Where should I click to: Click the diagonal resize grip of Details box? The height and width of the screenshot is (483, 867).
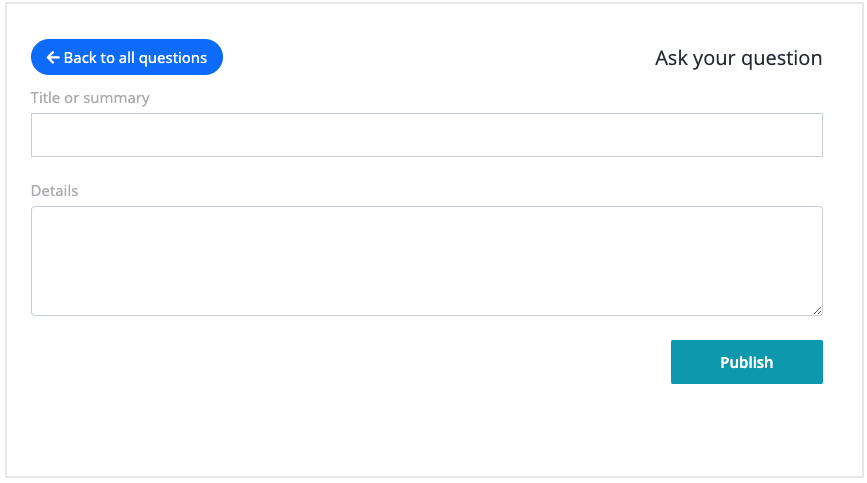tap(817, 311)
